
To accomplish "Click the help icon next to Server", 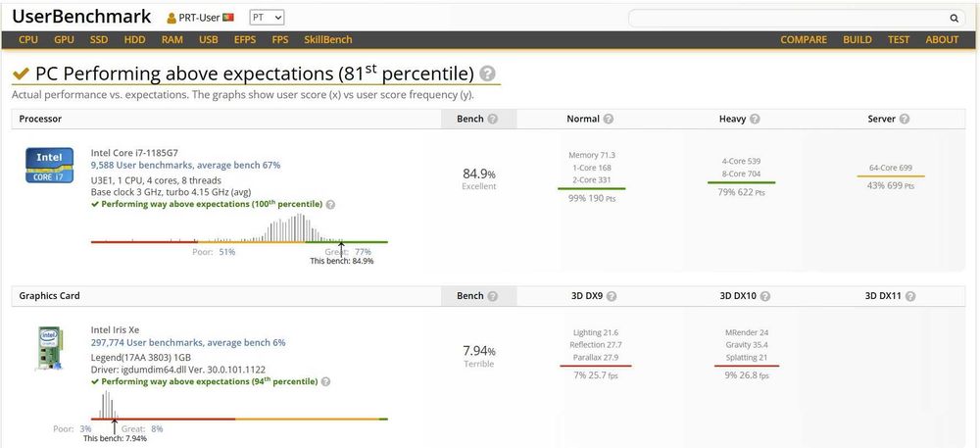I will 904,119.
